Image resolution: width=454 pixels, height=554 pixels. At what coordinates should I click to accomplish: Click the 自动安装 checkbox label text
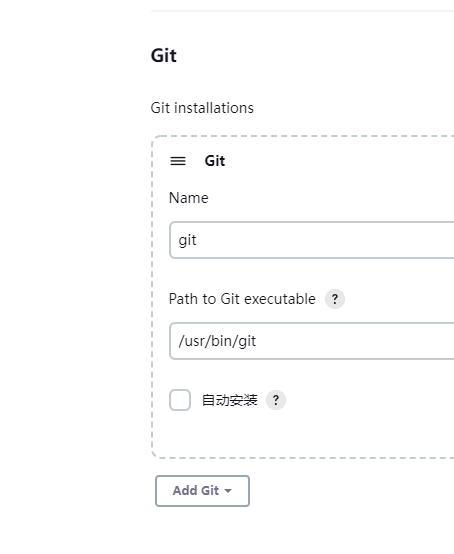click(x=230, y=400)
